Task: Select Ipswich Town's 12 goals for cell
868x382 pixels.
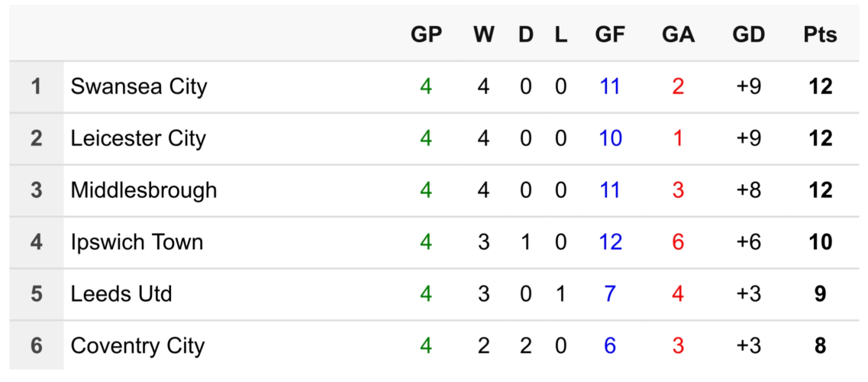Action: tap(610, 242)
